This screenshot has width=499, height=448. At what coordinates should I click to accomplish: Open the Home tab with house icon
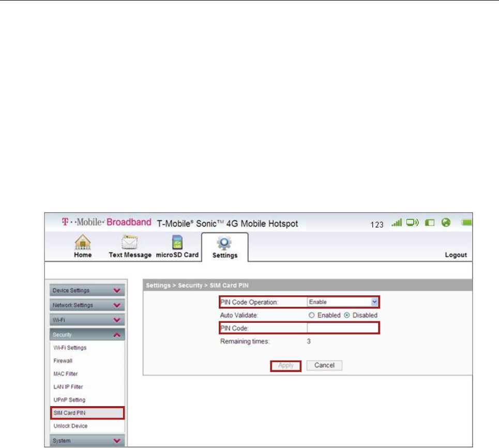pos(83,246)
